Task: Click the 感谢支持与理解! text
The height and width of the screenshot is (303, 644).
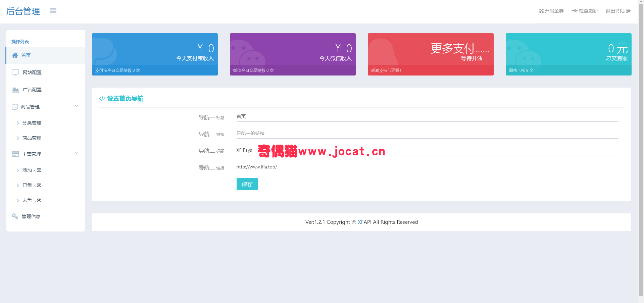Action: pos(386,70)
